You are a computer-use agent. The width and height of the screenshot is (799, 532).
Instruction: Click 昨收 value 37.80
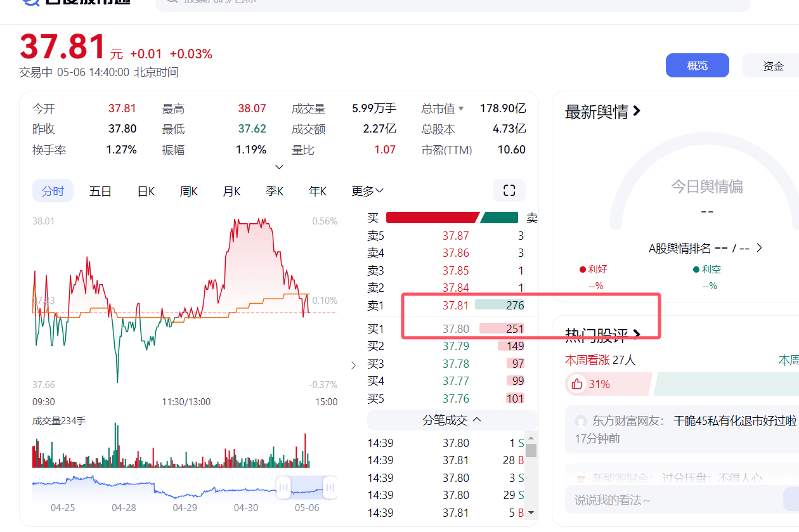[122, 129]
